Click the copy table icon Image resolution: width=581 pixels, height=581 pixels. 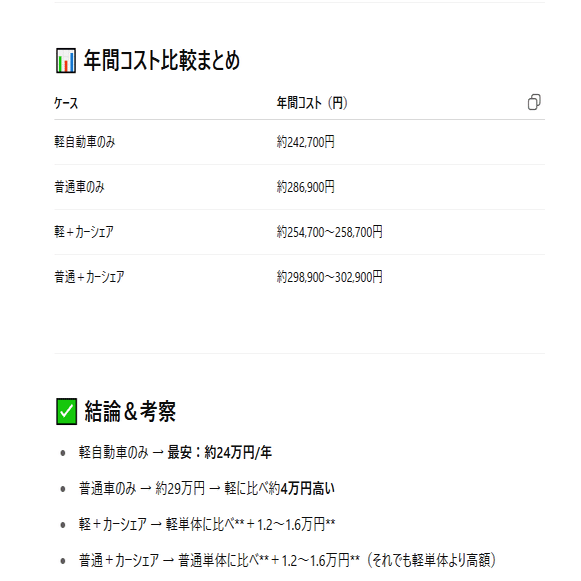pos(534,102)
